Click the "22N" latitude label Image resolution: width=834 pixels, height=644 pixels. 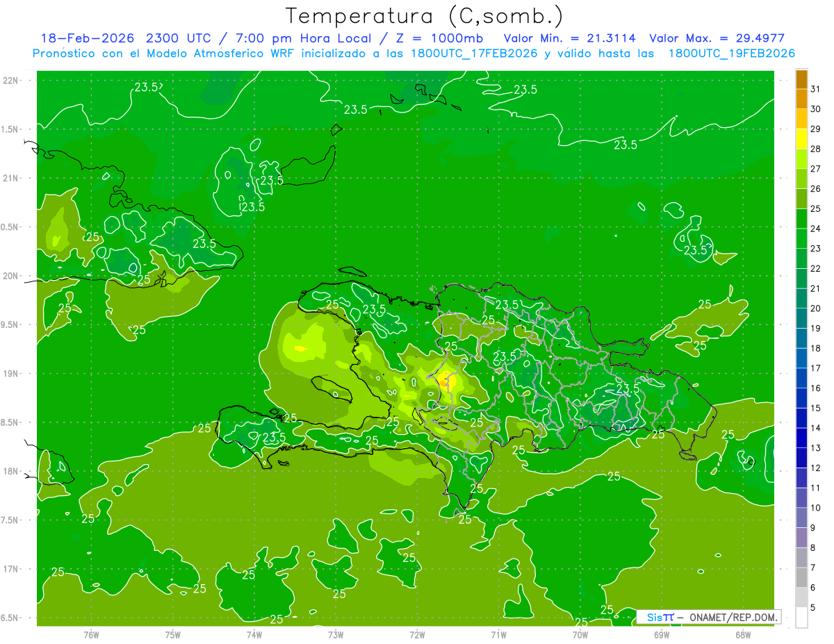click(10, 81)
